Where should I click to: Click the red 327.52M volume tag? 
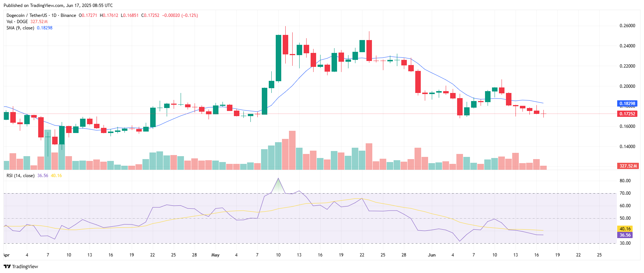628,166
